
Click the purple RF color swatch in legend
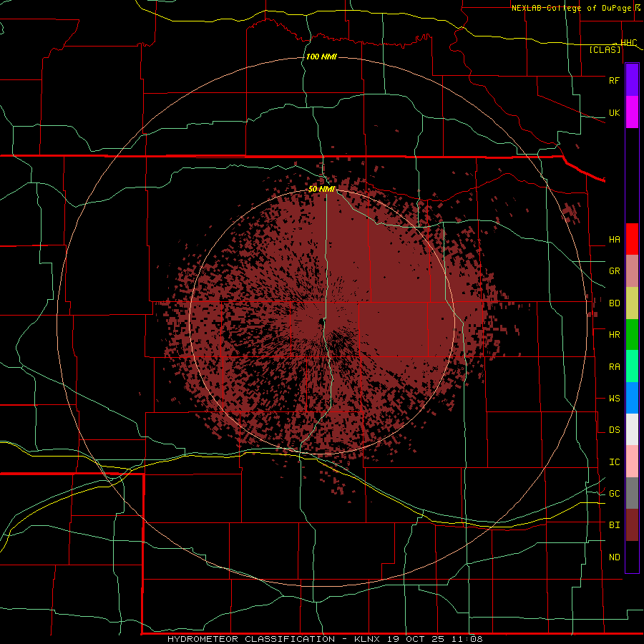(x=632, y=80)
